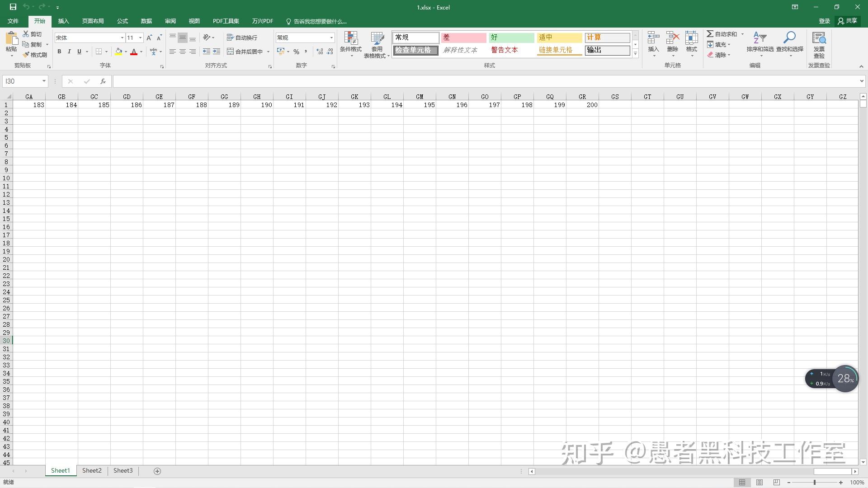Click the percent style % icon
Screen dimensions: 868x488
297,52
